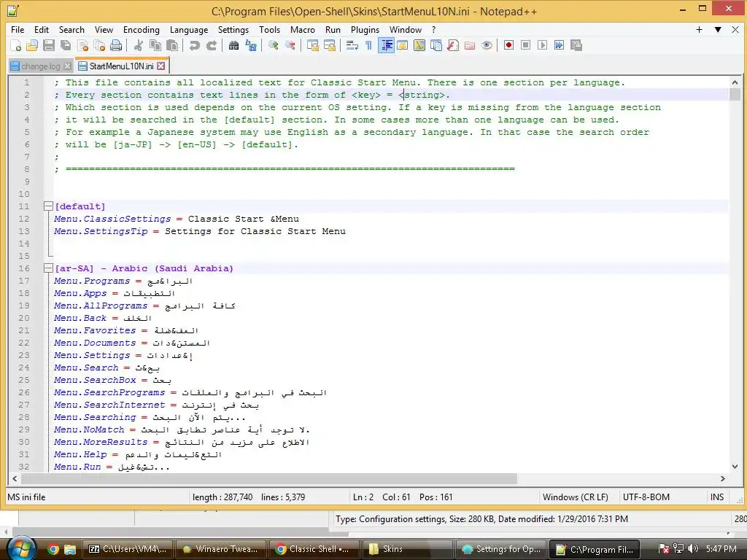Close current document via toolbar Close icon

(x=83, y=45)
